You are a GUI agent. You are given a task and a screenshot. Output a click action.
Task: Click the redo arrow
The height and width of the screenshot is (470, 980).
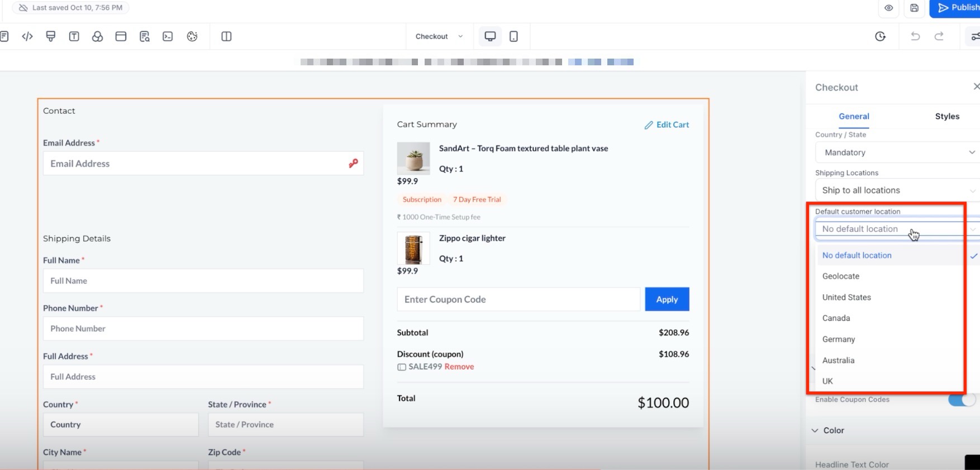[939, 37]
